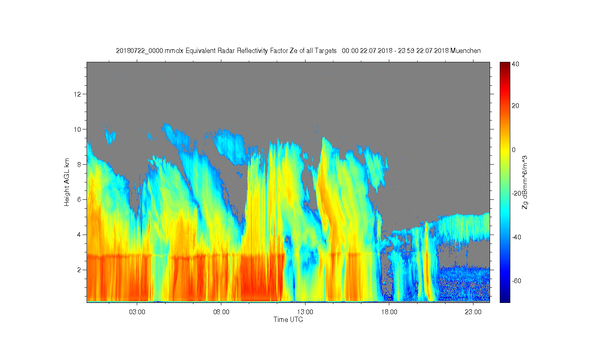This screenshot has width=607, height=364.
Task: Click the colorbar label -40
Action: pyautogui.click(x=516, y=237)
